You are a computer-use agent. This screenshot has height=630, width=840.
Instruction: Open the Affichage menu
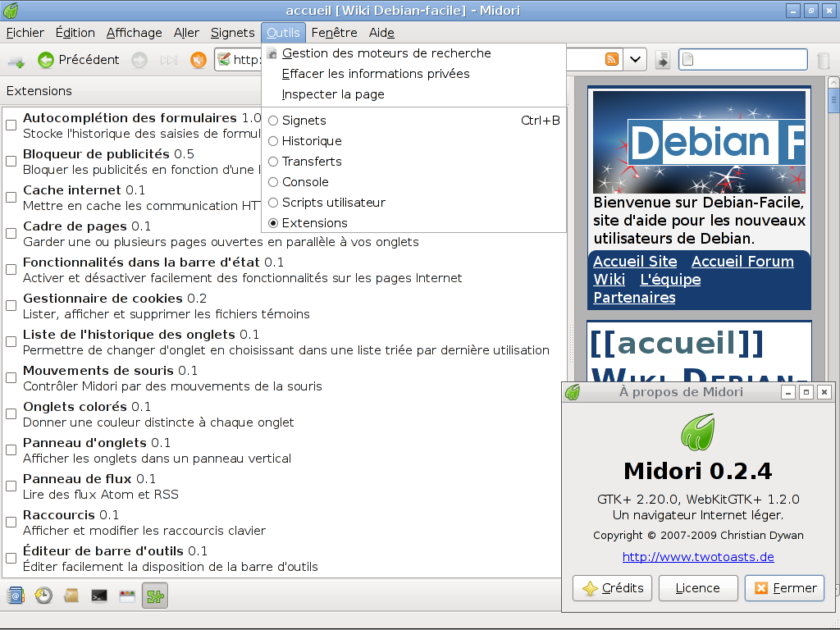click(135, 33)
